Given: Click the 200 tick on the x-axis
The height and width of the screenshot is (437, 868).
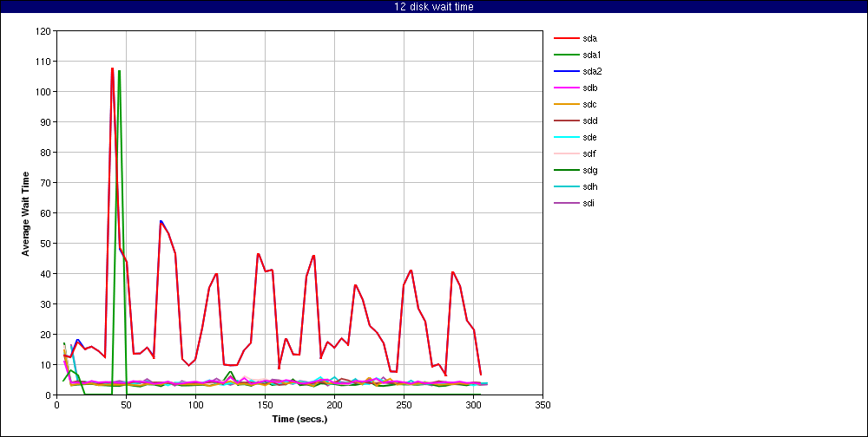Looking at the screenshot, I should (x=334, y=405).
